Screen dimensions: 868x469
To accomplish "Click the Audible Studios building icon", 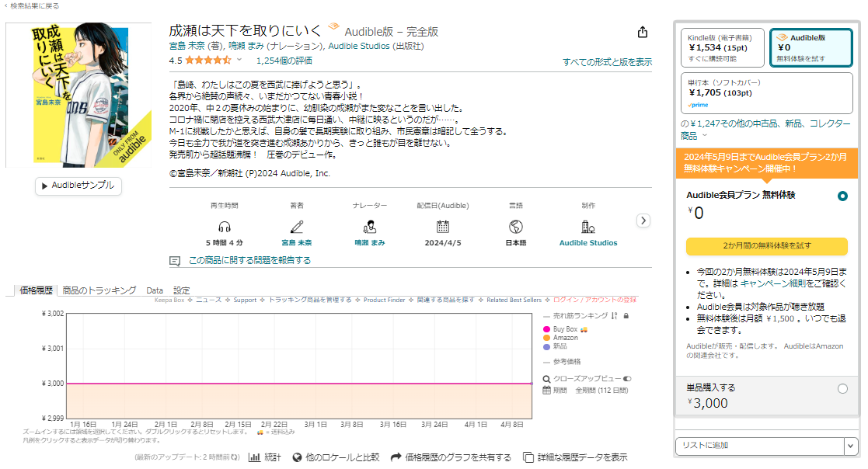I will 588,227.
